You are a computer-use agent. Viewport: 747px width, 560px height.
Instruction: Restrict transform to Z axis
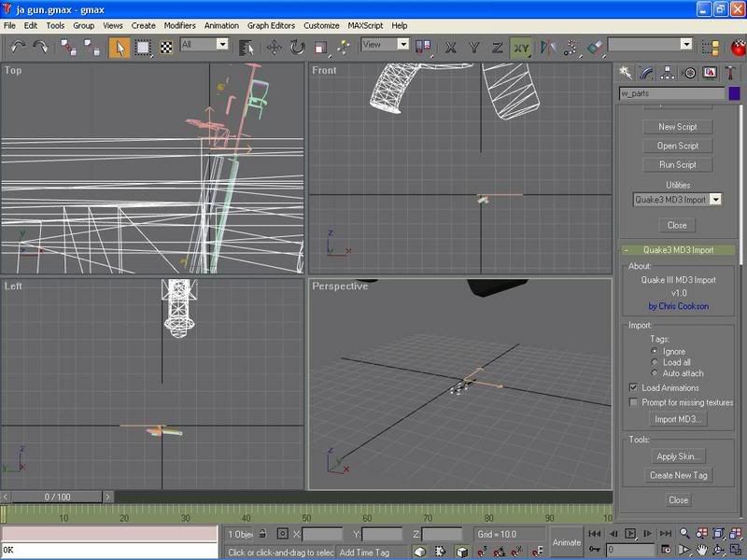[497, 48]
